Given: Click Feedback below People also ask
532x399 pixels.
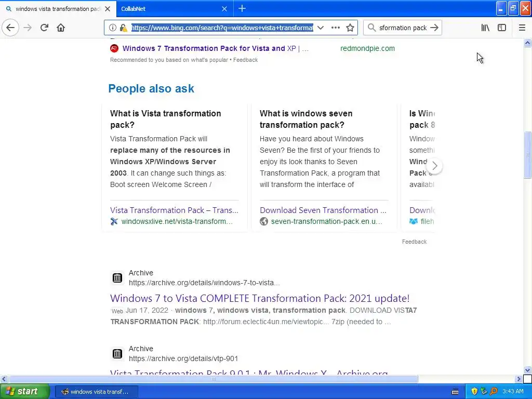Looking at the screenshot, I should pyautogui.click(x=414, y=242).
